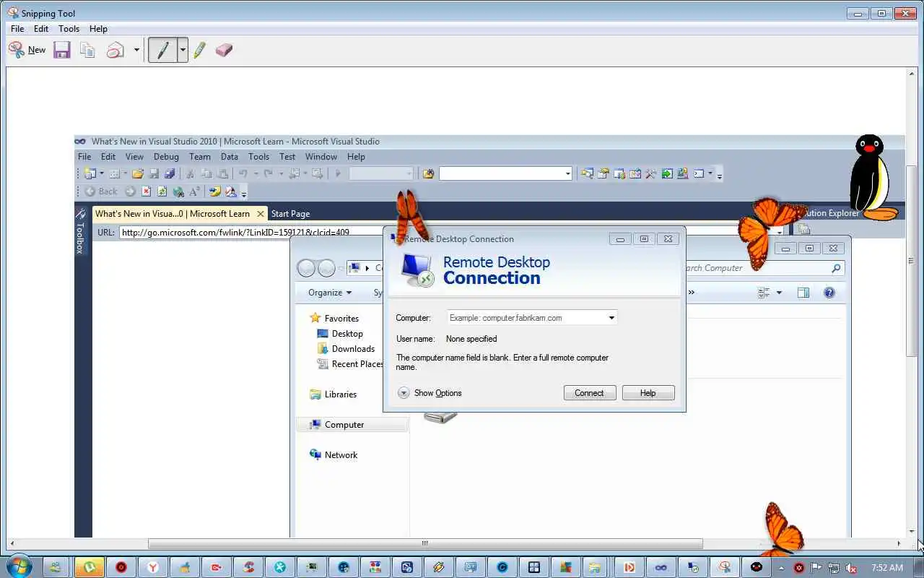Click Visual Studio's Save icon
This screenshot has height=578, width=924.
pyautogui.click(x=154, y=173)
